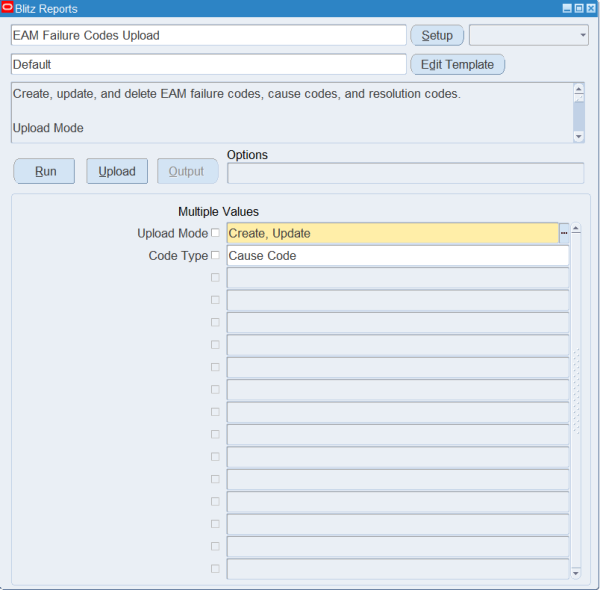Click the Options field

point(406,173)
